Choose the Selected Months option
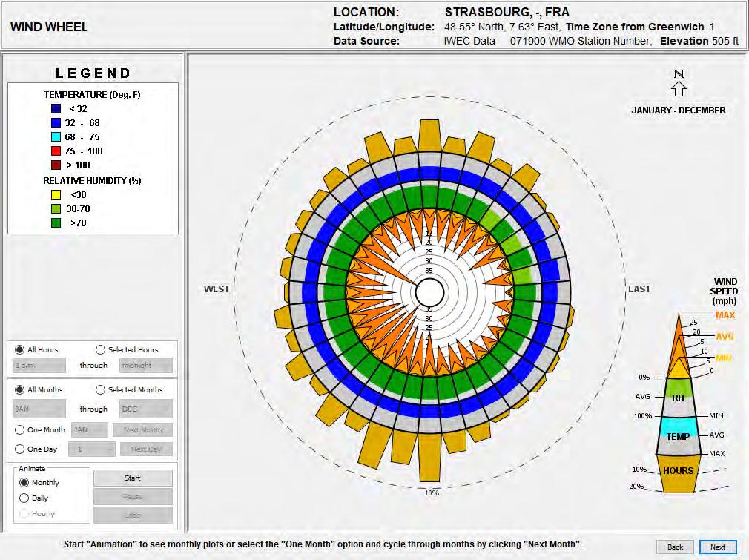749x560 pixels. (100, 390)
